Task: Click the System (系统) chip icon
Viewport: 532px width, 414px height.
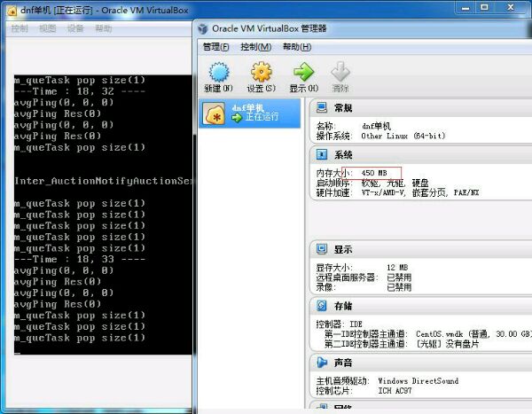Action: coord(322,154)
